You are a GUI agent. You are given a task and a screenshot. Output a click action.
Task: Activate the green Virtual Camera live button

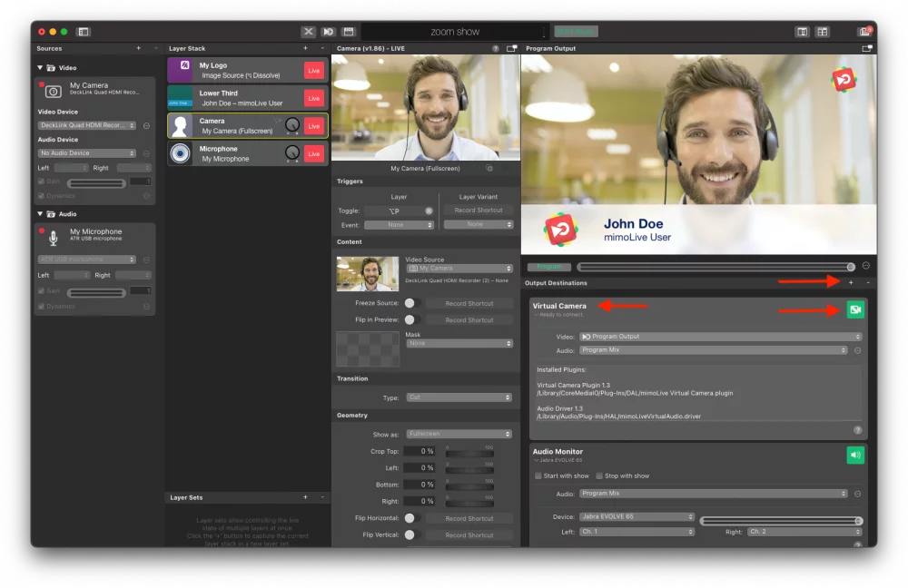tap(855, 309)
